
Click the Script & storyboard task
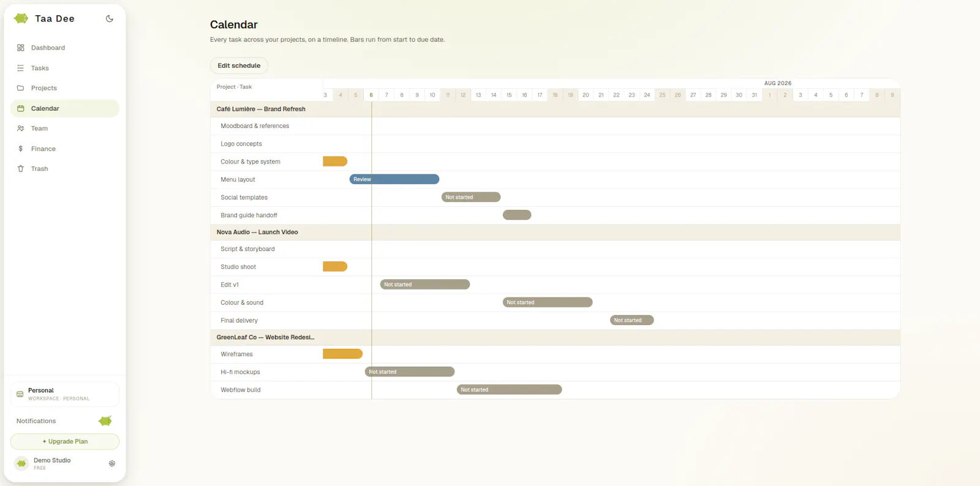247,249
